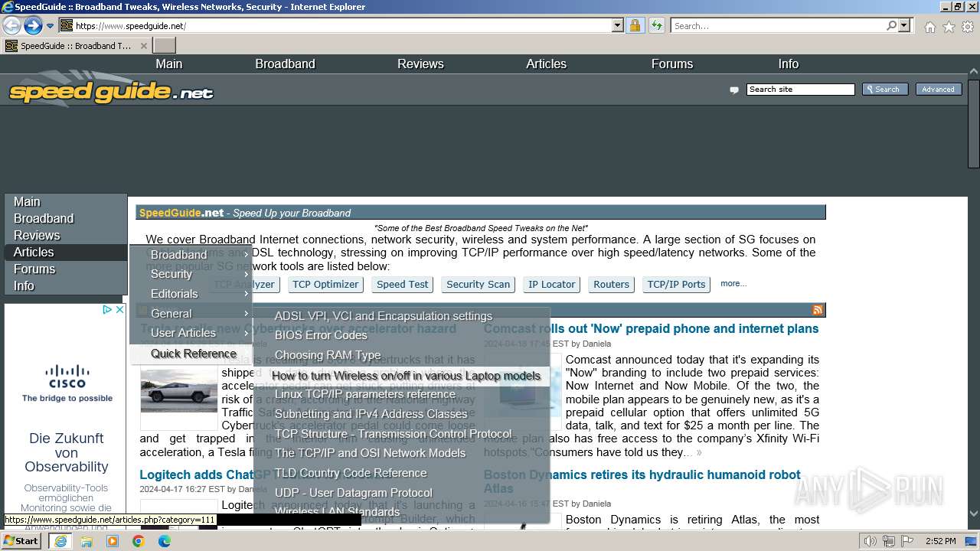This screenshot has height=551, width=980.
Task: Click the AdChoices triangle icon
Action: [x=109, y=310]
